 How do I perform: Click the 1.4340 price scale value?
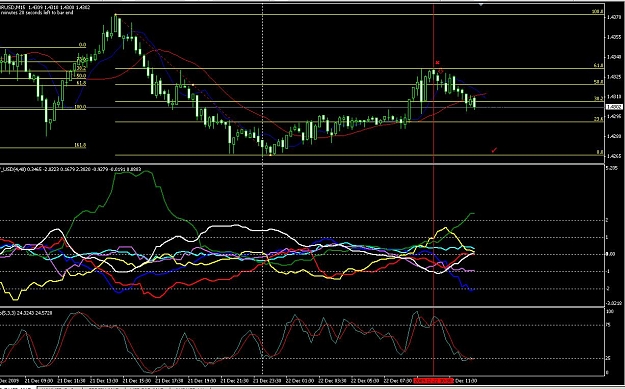tap(613, 57)
